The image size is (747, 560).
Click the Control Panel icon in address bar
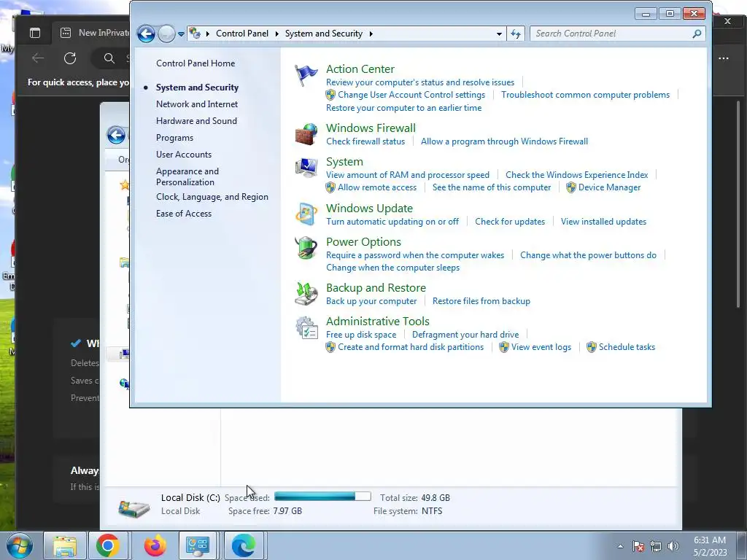[x=194, y=34]
